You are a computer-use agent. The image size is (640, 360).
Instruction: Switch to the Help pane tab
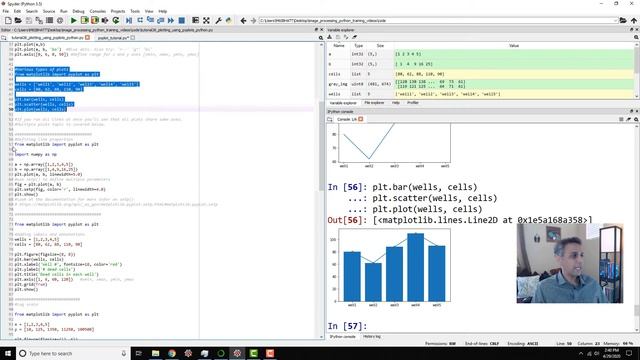click(396, 103)
